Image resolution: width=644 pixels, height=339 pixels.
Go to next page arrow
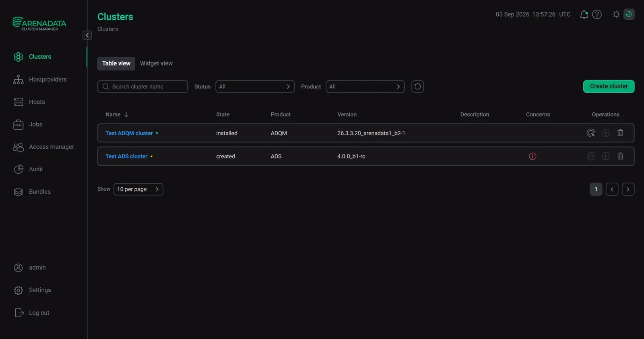click(628, 189)
